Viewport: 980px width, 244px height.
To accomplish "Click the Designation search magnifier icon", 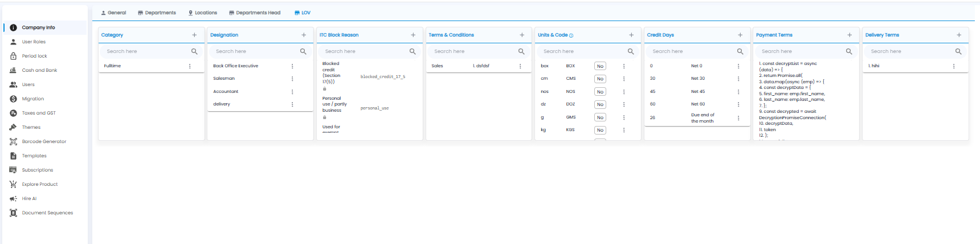I will [303, 51].
